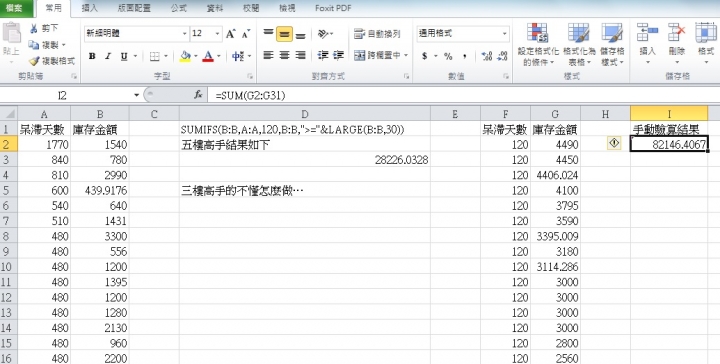Expand Merge and Center dropdown arrow

click(406, 56)
